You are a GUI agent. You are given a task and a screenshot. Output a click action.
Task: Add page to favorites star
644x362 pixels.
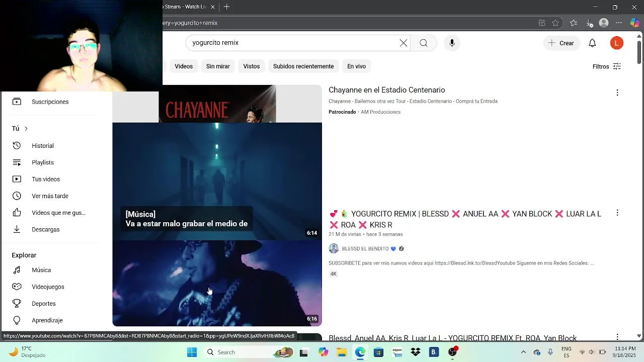tap(555, 23)
